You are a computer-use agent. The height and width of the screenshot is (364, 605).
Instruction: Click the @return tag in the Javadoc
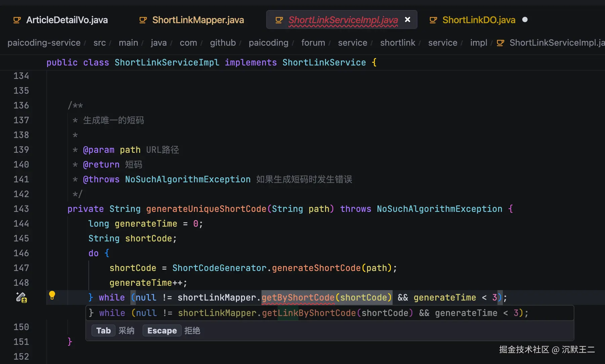[x=101, y=165]
